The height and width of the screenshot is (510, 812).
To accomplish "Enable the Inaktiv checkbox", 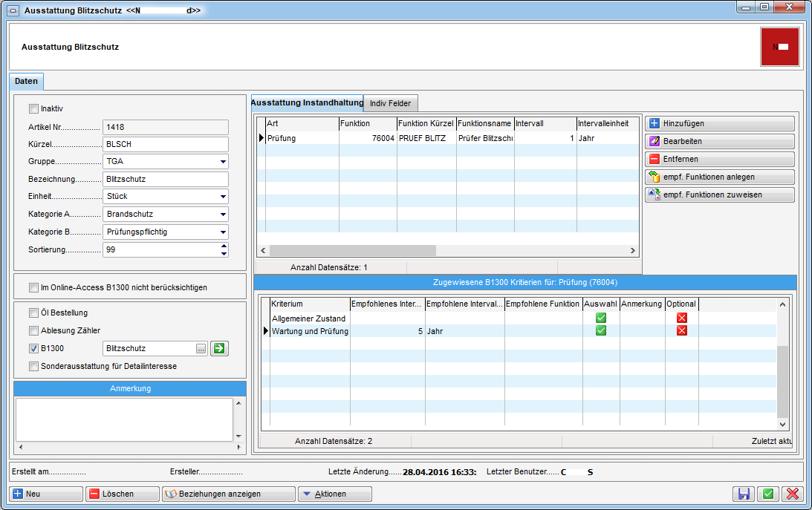I will (33, 108).
